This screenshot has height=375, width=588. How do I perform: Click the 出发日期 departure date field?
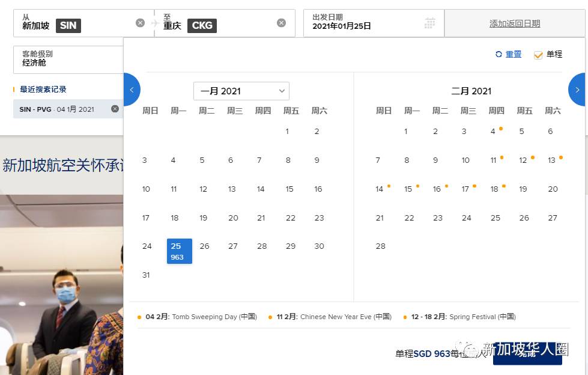click(363, 23)
